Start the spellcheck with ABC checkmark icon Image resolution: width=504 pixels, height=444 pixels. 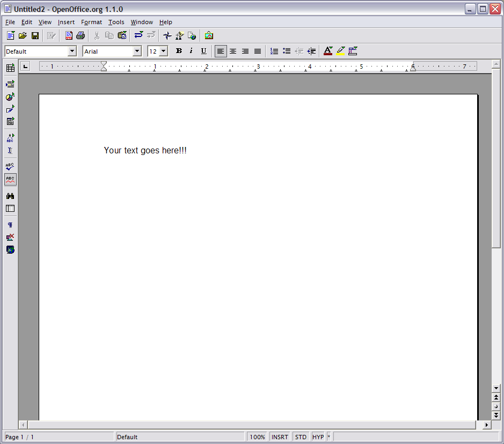pos(10,167)
